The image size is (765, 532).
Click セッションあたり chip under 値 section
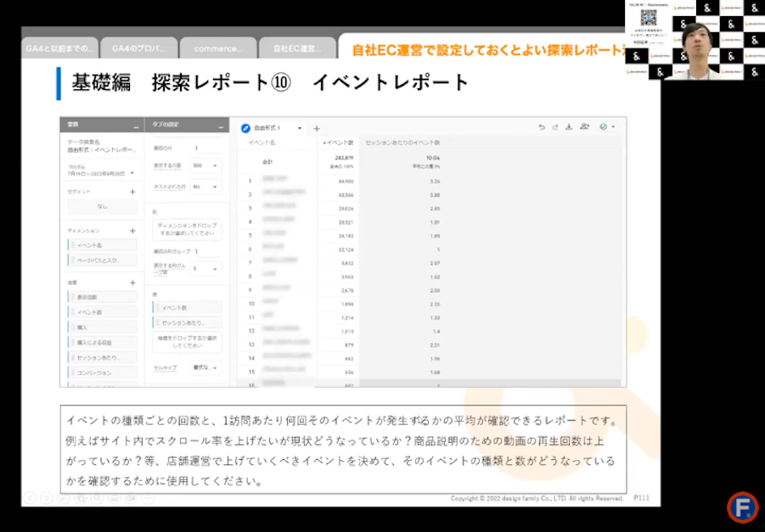[187, 322]
